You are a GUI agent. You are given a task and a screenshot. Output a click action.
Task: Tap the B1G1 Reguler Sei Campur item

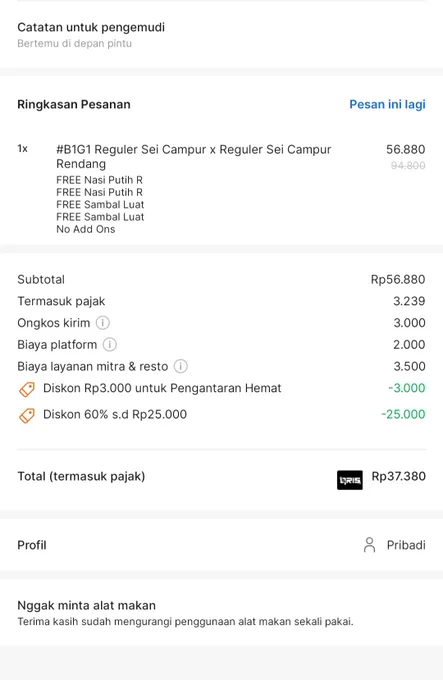point(194,157)
